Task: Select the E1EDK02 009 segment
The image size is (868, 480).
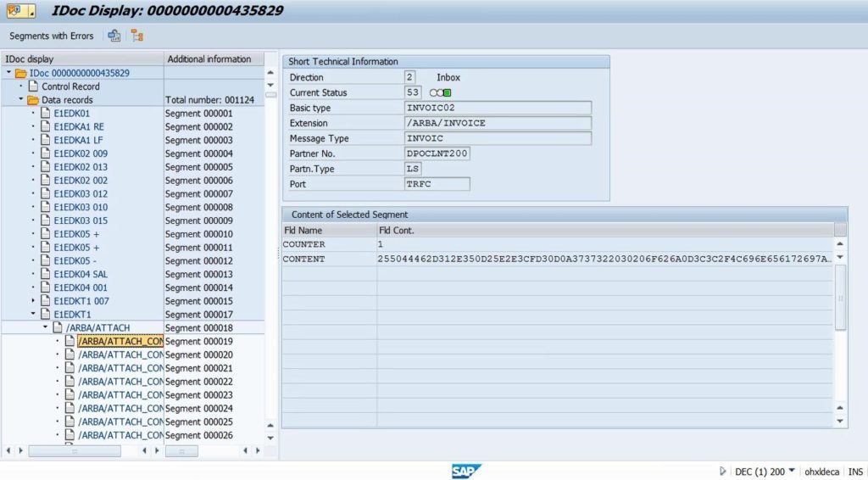Action: click(x=81, y=153)
